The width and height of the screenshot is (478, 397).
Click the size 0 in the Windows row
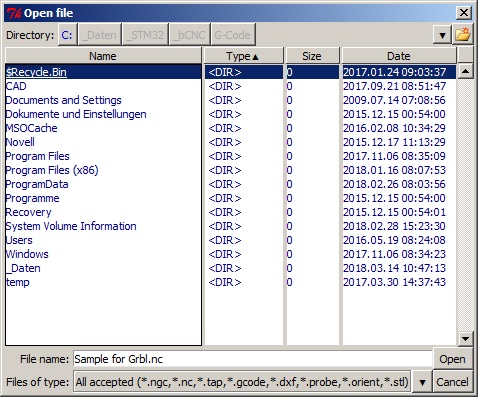[x=289, y=254]
